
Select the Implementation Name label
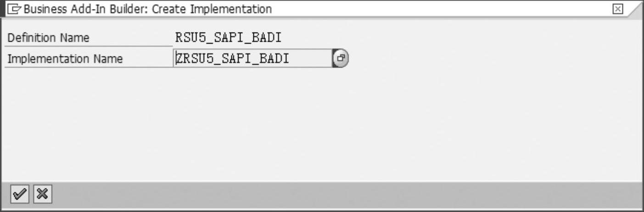[x=65, y=59]
